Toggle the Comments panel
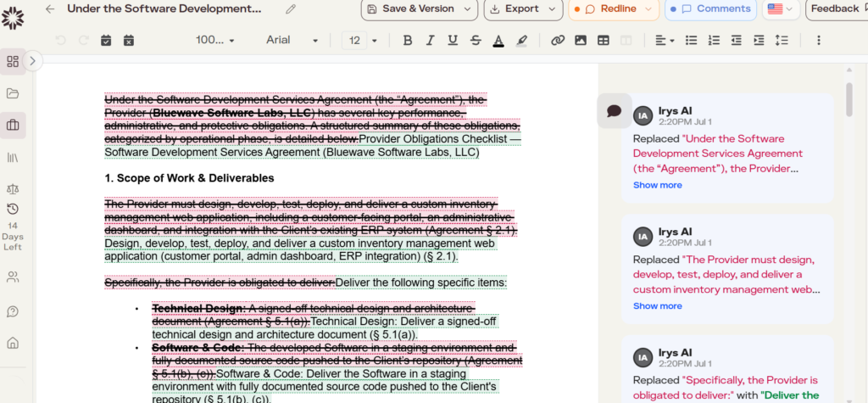Screen dimensions: 868x403 [710, 8]
